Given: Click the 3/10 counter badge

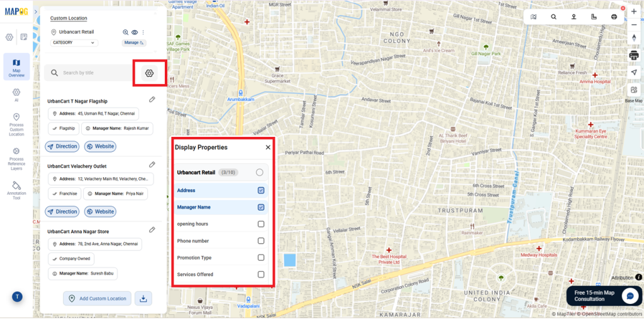Looking at the screenshot, I should [x=228, y=173].
